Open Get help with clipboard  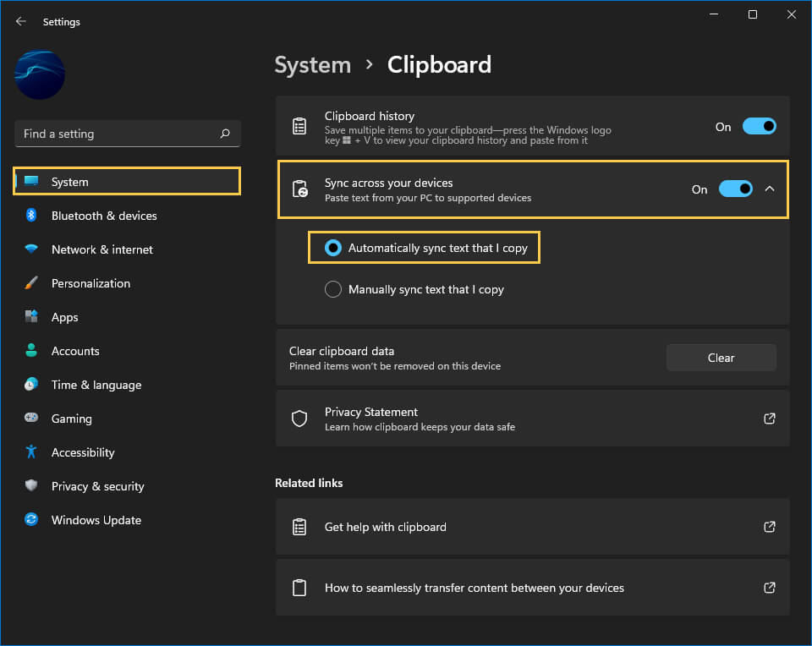coord(532,527)
